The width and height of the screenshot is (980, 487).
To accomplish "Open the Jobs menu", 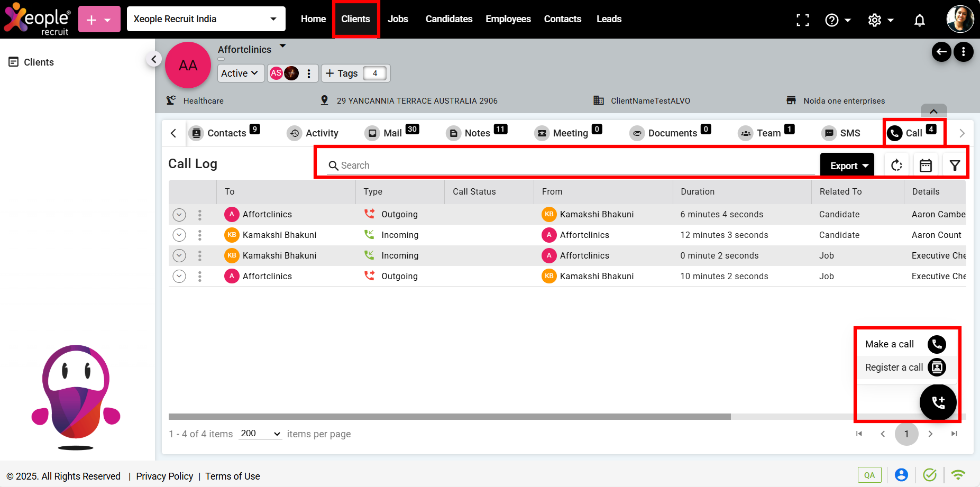I will coord(398,19).
